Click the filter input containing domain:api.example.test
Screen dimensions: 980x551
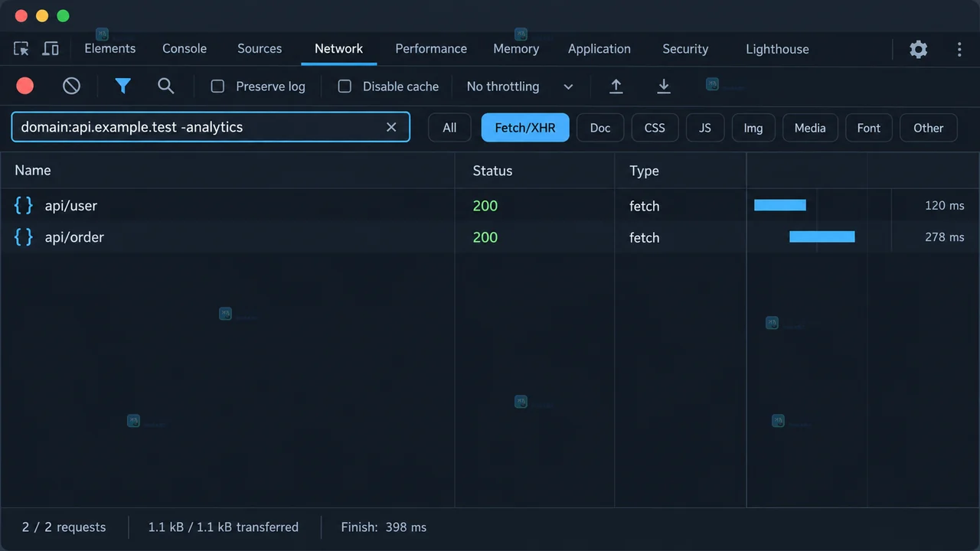click(211, 127)
